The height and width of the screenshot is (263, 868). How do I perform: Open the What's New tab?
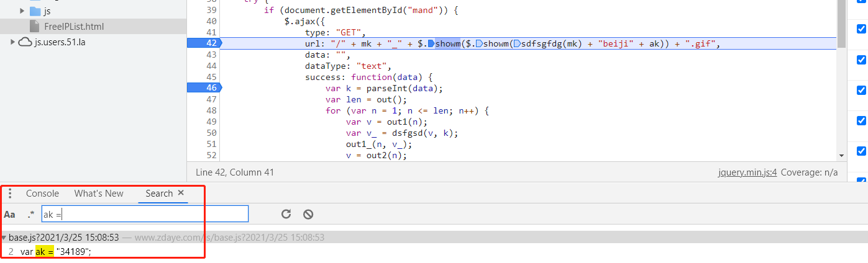click(x=99, y=194)
